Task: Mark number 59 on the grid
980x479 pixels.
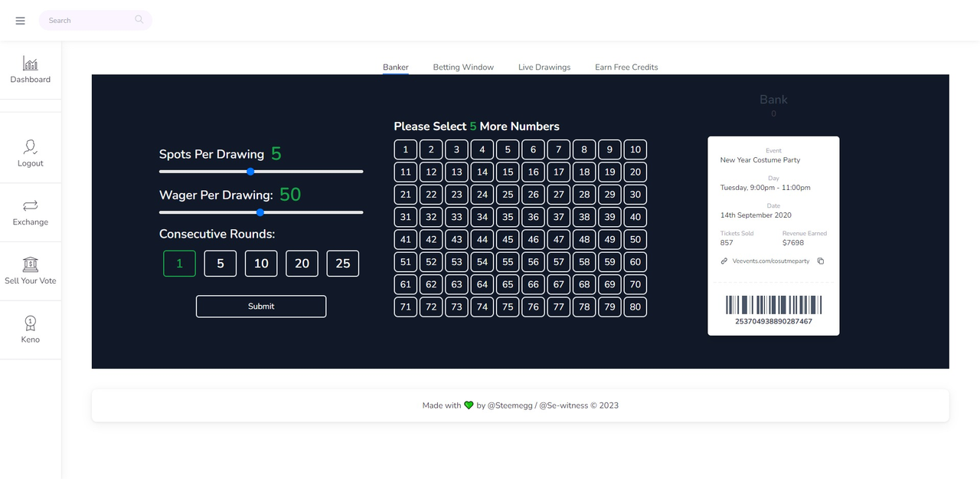Action: (610, 262)
